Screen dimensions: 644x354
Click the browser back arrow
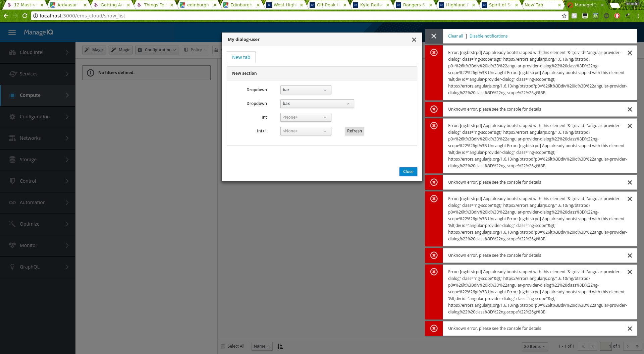click(6, 16)
